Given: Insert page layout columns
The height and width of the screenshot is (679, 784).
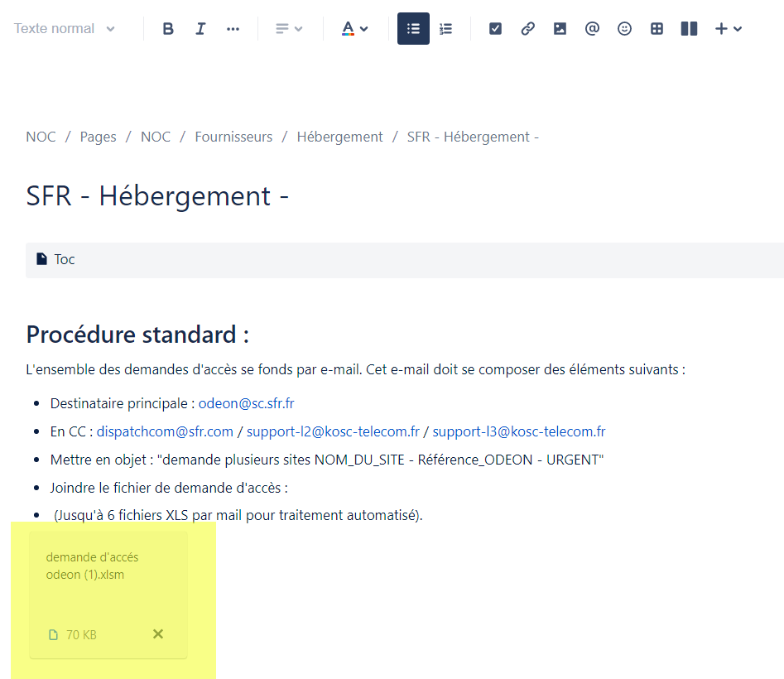Looking at the screenshot, I should tap(689, 28).
